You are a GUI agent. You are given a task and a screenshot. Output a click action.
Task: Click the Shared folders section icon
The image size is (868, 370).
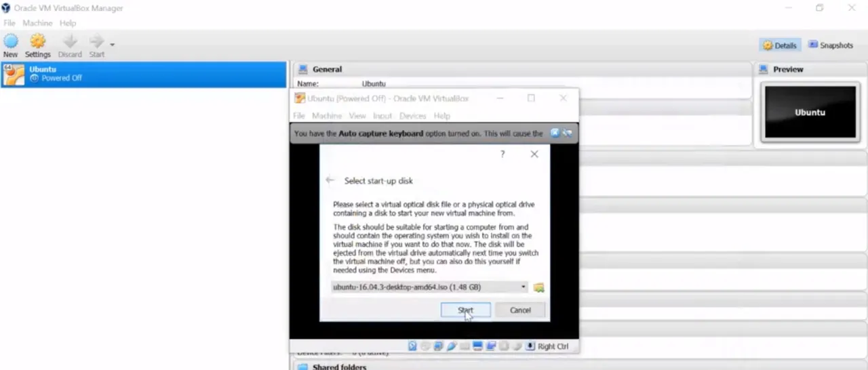pyautogui.click(x=302, y=367)
